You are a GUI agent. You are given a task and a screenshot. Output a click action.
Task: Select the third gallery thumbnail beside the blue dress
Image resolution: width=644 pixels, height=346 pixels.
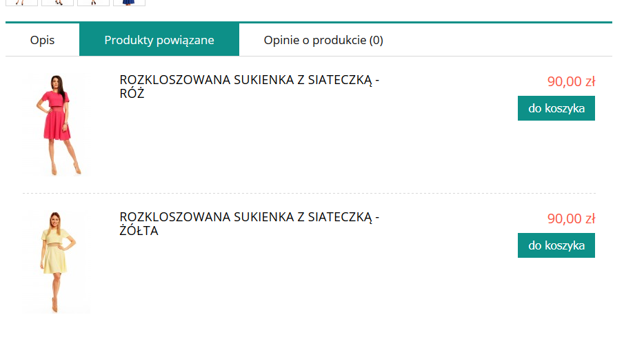pyautogui.click(x=93, y=3)
